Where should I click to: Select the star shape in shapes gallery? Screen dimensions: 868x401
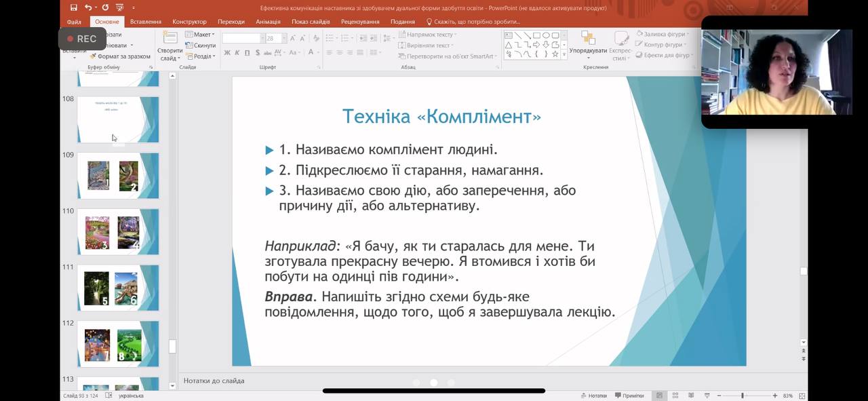555,54
